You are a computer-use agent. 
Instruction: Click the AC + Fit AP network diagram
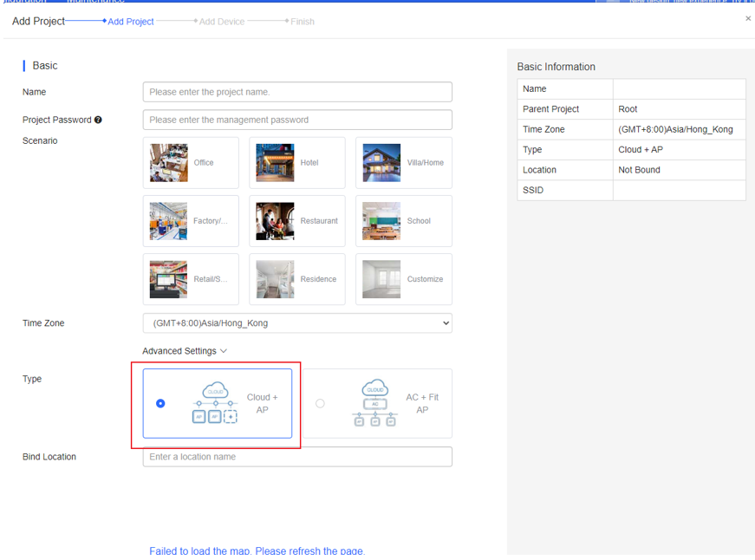[374, 403]
